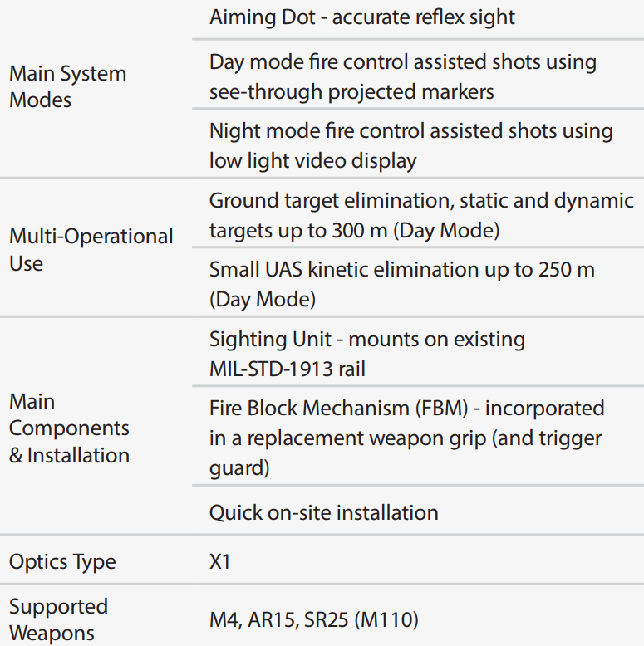This screenshot has width=644, height=646.
Task: Select 'Aiming Dot - accurate reflex sight' text
Action: point(362,17)
